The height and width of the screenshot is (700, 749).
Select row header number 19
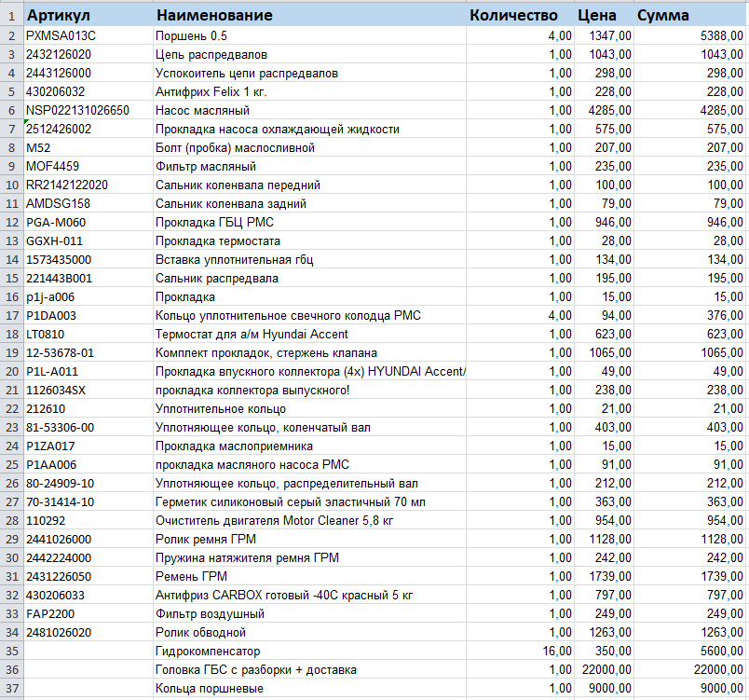pyautogui.click(x=12, y=353)
